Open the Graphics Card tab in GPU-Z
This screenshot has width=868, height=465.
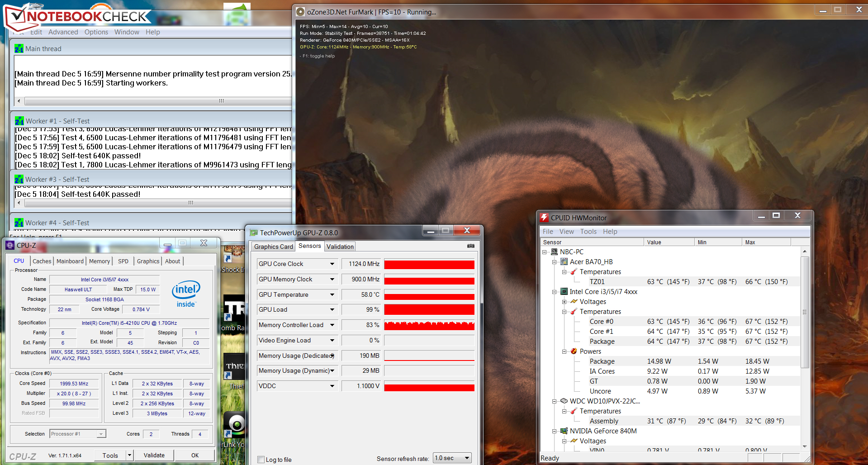click(273, 247)
